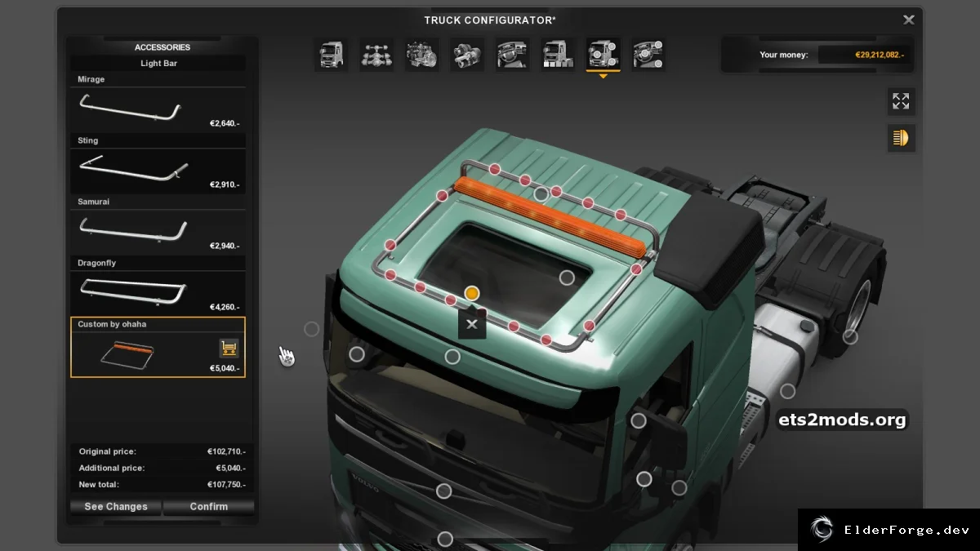This screenshot has width=980, height=551.
Task: Open the engine configuration tab
Action: (x=421, y=55)
